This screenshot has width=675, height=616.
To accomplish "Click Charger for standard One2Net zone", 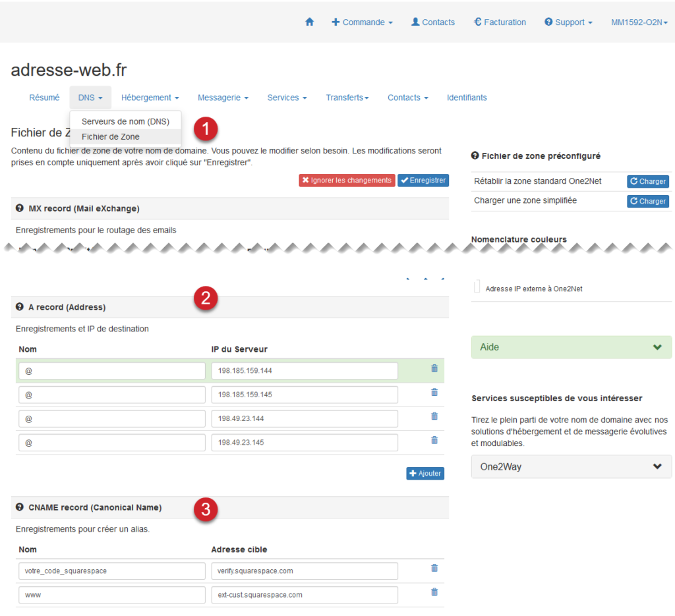I will tap(647, 181).
